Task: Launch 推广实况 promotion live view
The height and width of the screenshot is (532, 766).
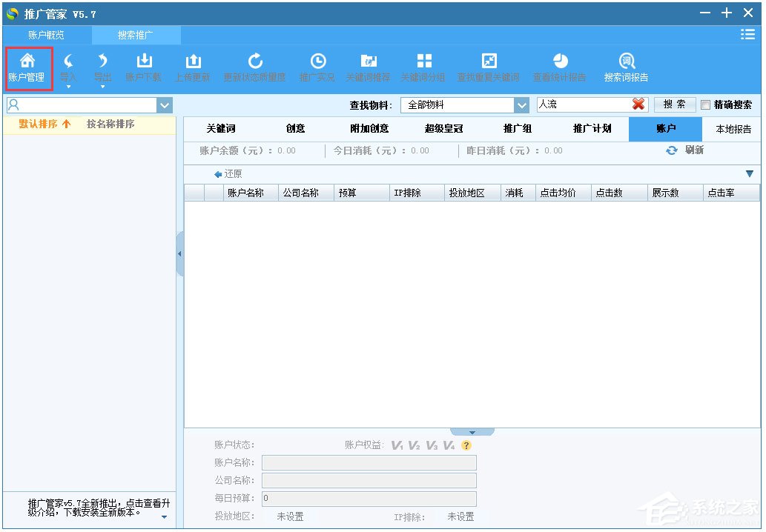Action: pyautogui.click(x=317, y=67)
